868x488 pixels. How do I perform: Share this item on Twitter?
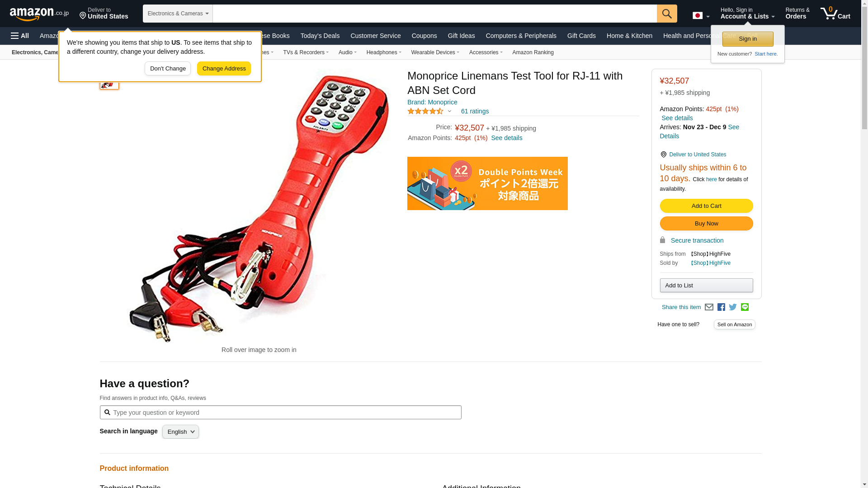733,307
